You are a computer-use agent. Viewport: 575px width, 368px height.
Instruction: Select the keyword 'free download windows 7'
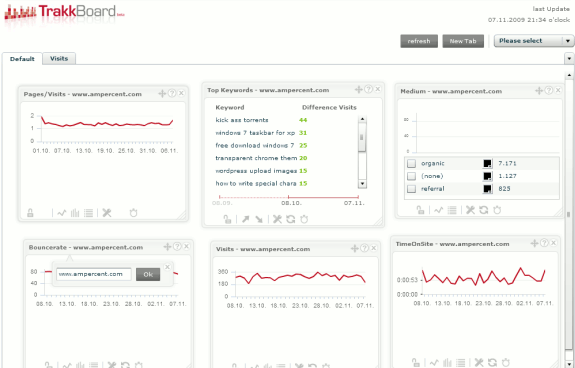255,146
